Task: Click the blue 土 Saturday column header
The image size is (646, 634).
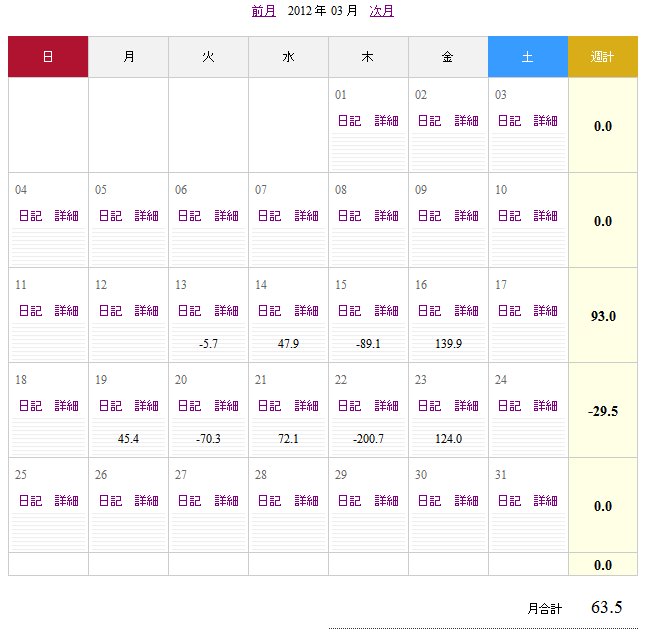Action: coord(528,57)
